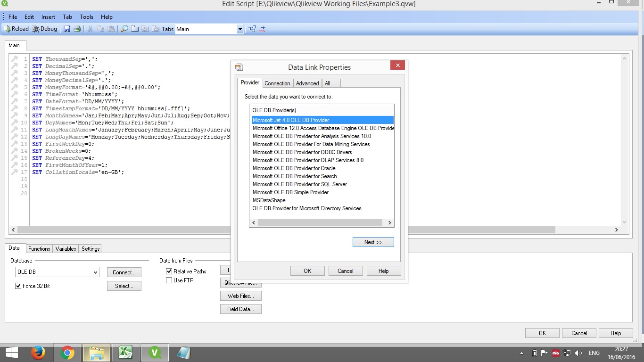Open the Tools menu

tap(86, 17)
